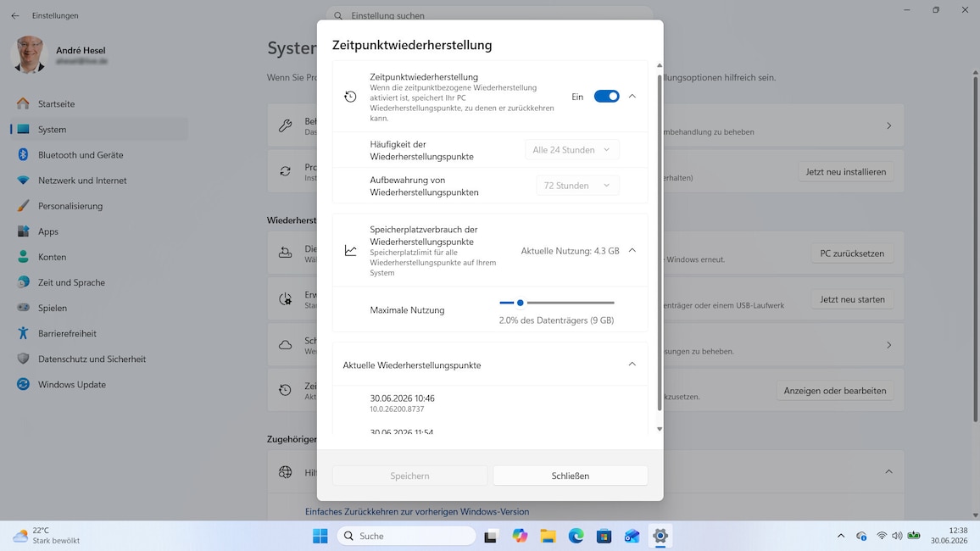Click Jetzt neu installieren button
This screenshot has width=980, height=551.
point(845,172)
